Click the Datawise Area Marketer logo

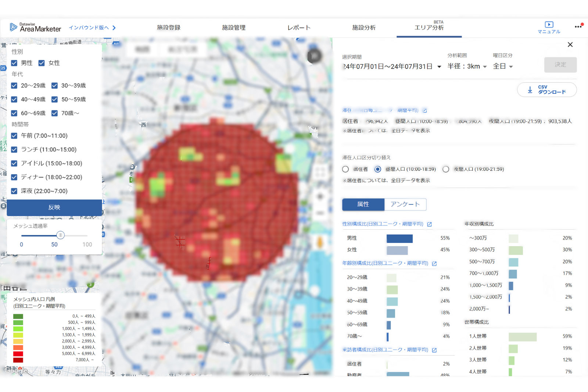[35, 27]
